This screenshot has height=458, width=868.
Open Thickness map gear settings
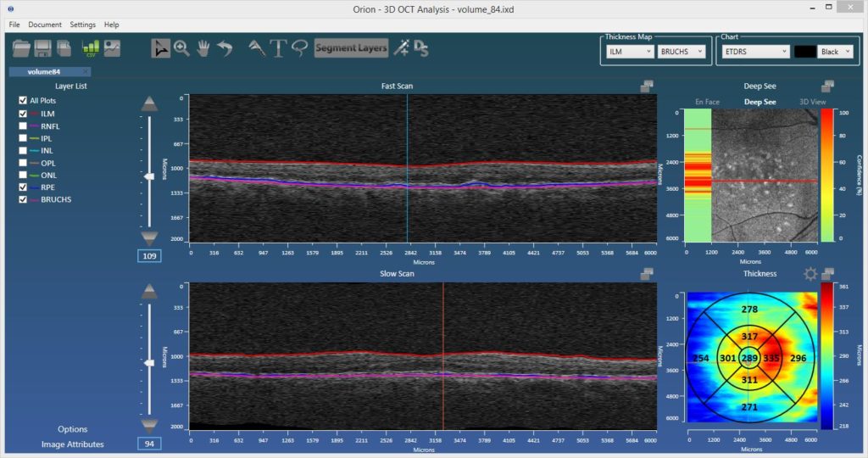(810, 274)
